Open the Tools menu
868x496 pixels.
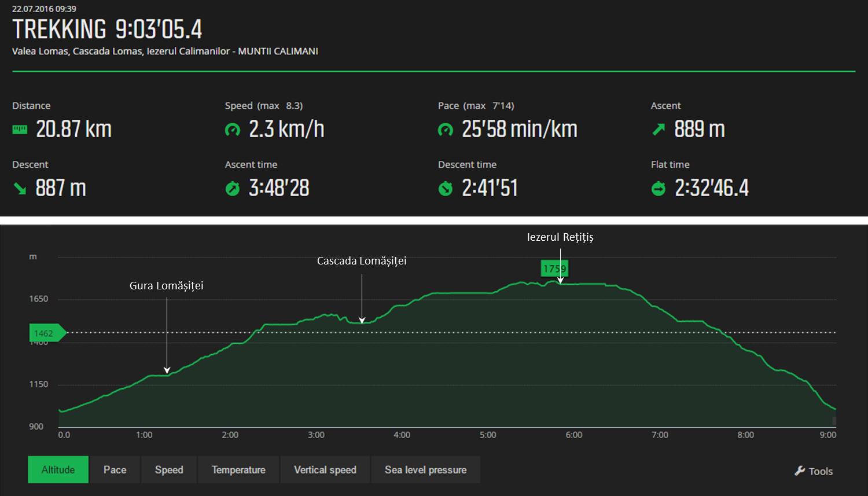(x=820, y=471)
